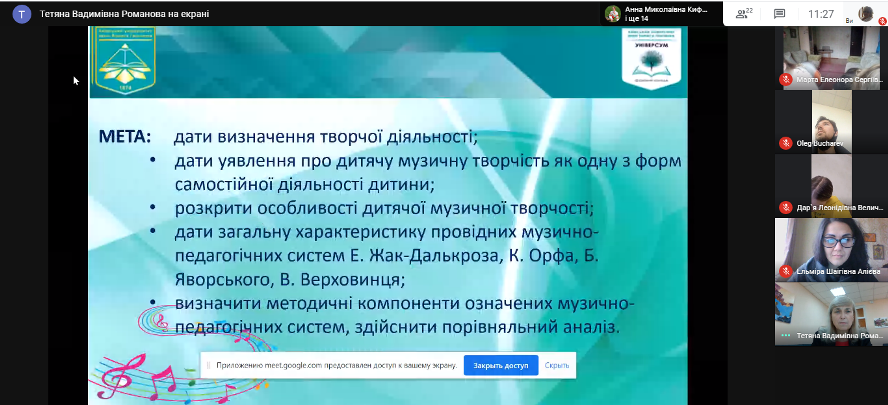Click slide line starting 'визначити методичні компоненти'
Image resolution: width=888 pixels, height=405 pixels.
pyautogui.click(x=404, y=304)
